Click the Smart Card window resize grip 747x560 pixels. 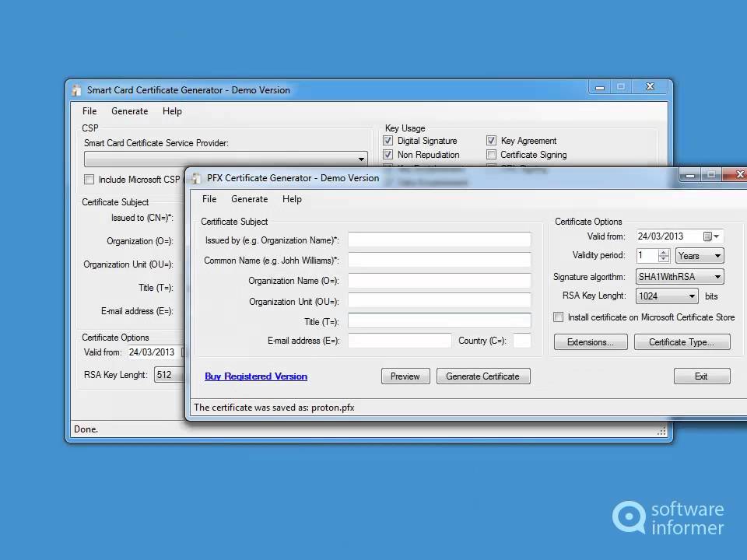(661, 432)
